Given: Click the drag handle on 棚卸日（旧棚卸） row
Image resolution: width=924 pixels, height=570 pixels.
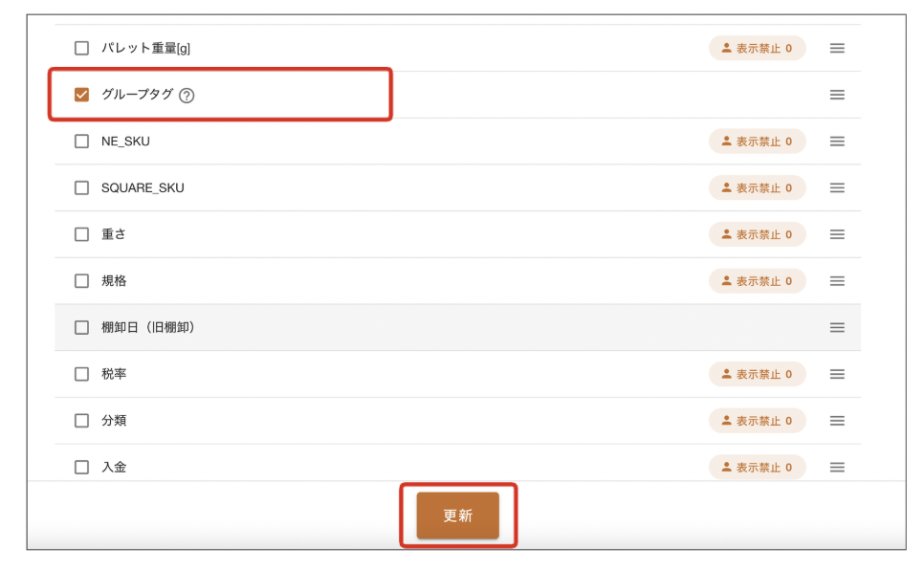Looking at the screenshot, I should click(837, 327).
